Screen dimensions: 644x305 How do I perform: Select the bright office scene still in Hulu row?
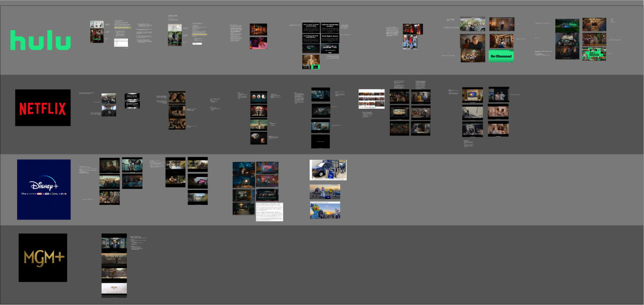click(x=473, y=24)
